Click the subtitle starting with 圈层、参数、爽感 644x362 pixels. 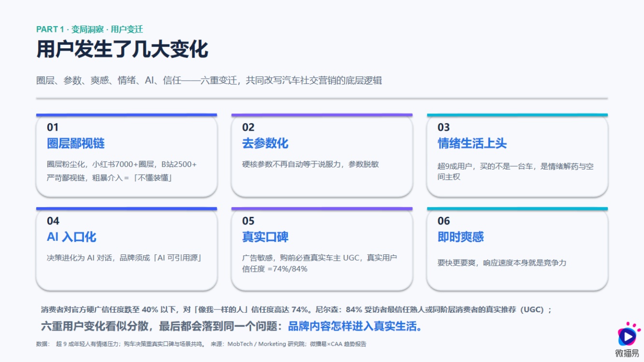point(209,80)
